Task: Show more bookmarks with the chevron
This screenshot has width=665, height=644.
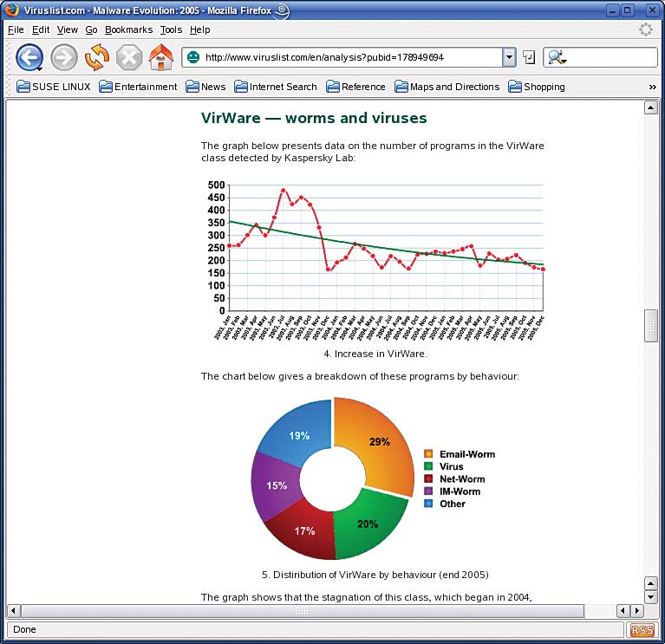Action: [652, 87]
